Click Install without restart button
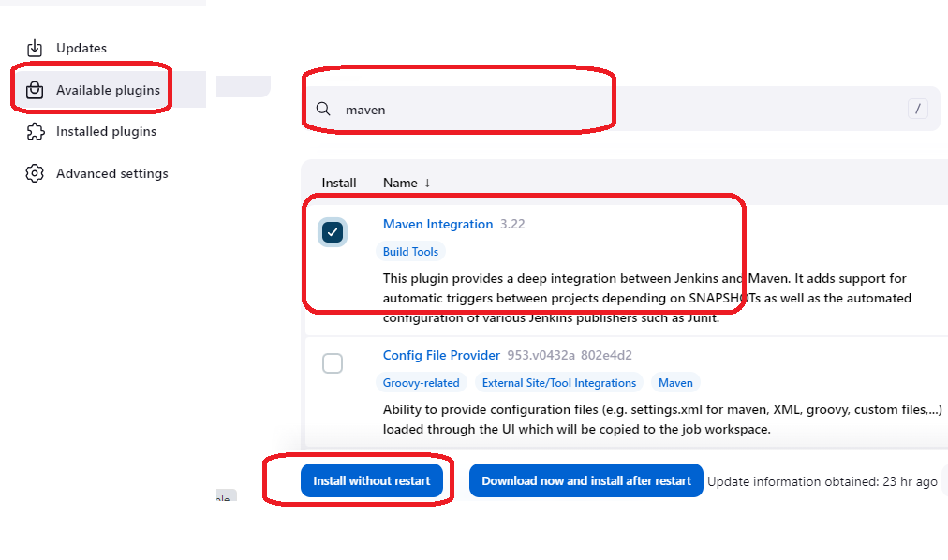948x560 pixels. pyautogui.click(x=372, y=480)
